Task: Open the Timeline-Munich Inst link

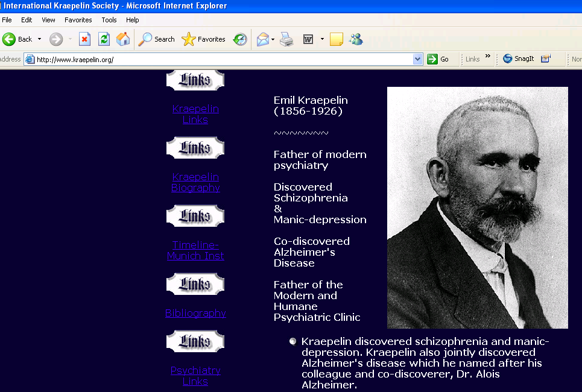Action: tap(195, 250)
